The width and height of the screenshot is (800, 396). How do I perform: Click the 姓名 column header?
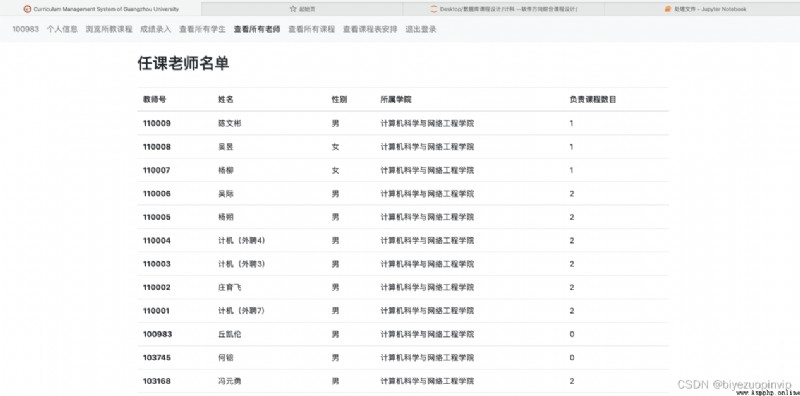pyautogui.click(x=226, y=100)
